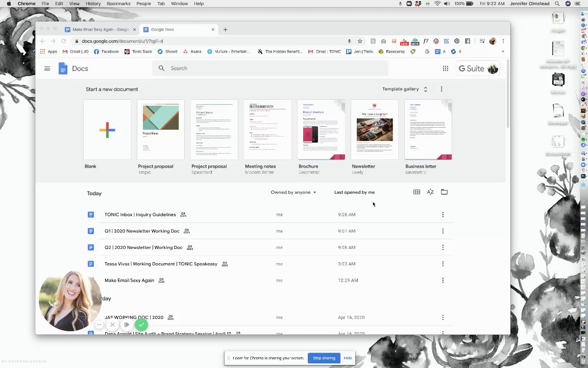Open the Chrome File menu

(x=45, y=4)
